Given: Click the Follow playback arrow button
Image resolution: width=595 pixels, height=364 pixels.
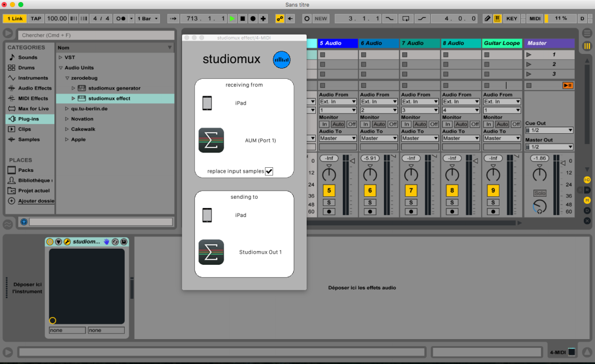Looking at the screenshot, I should [x=173, y=19].
